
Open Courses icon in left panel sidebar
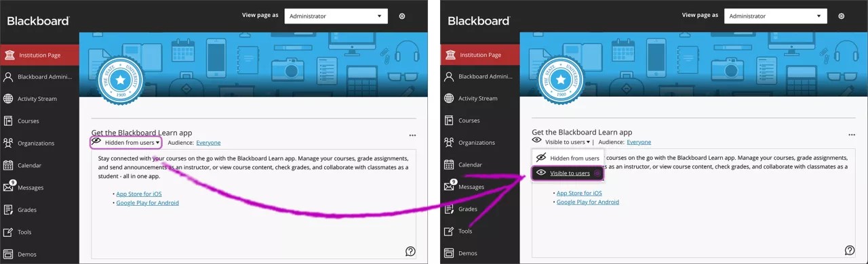coord(8,121)
